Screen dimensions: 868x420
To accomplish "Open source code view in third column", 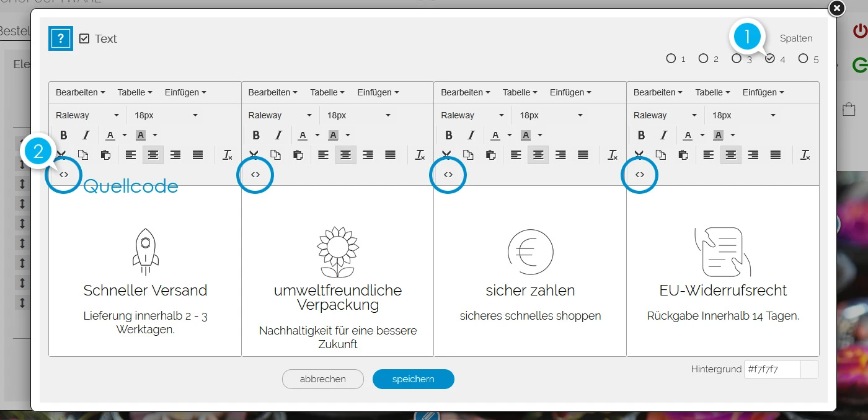I will (448, 175).
